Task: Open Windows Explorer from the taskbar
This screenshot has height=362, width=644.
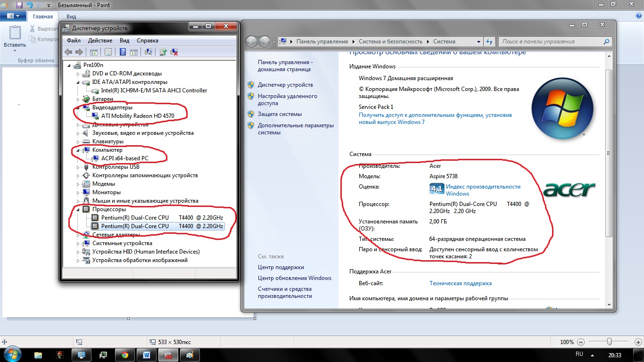Action: (x=38, y=355)
